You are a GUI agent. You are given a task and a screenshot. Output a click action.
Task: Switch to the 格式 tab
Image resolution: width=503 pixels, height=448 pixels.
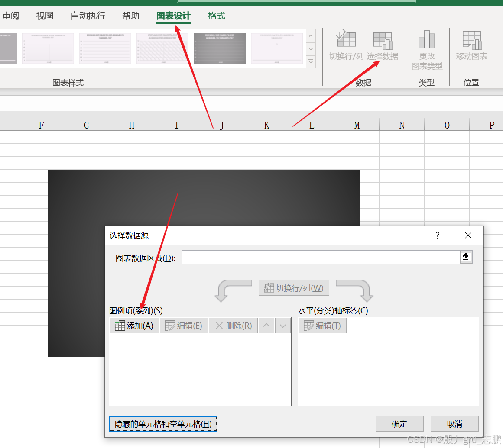click(x=217, y=16)
